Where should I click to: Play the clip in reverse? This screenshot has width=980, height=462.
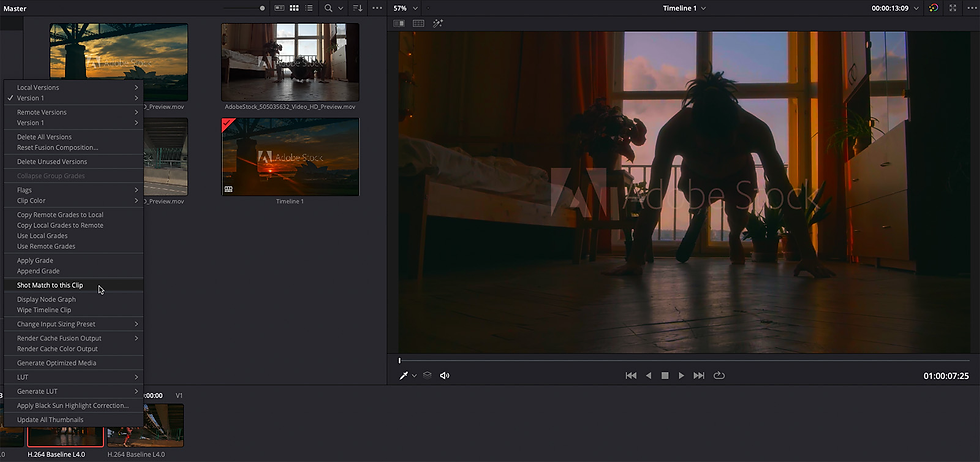(648, 375)
